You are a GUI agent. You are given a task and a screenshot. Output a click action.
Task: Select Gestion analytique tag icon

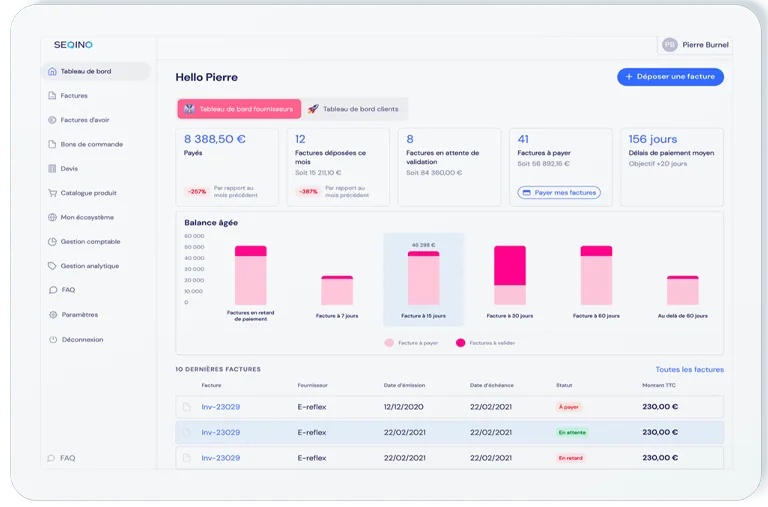(52, 266)
